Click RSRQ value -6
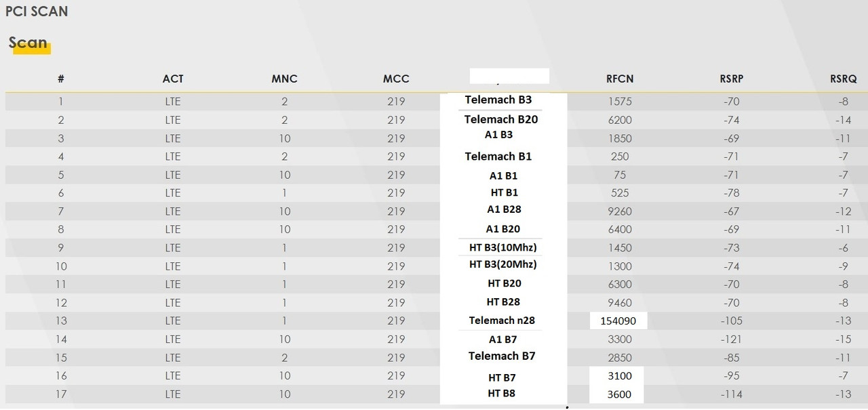Image resolution: width=868 pixels, height=410 pixels. 844,248
